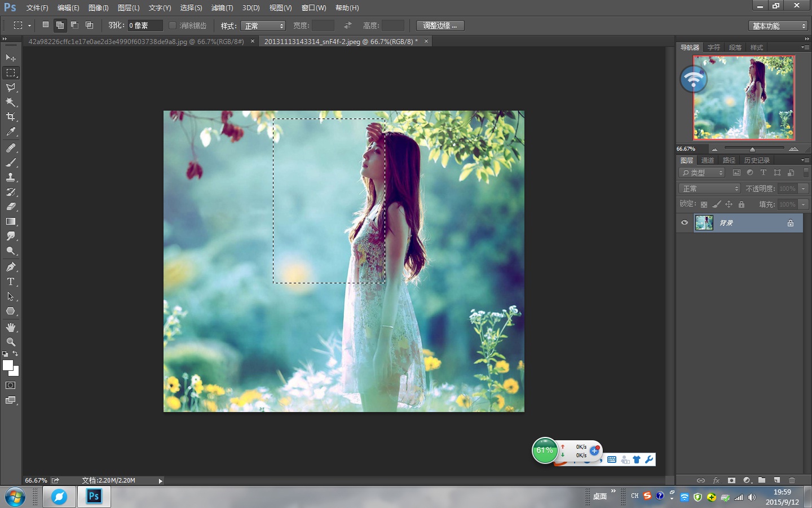Image resolution: width=812 pixels, height=508 pixels.
Task: Open the Layers panel flyout menu
Action: (x=805, y=160)
